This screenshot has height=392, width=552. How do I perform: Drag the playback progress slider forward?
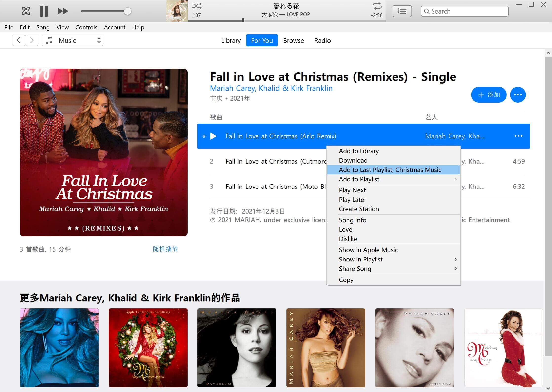pyautogui.click(x=242, y=20)
